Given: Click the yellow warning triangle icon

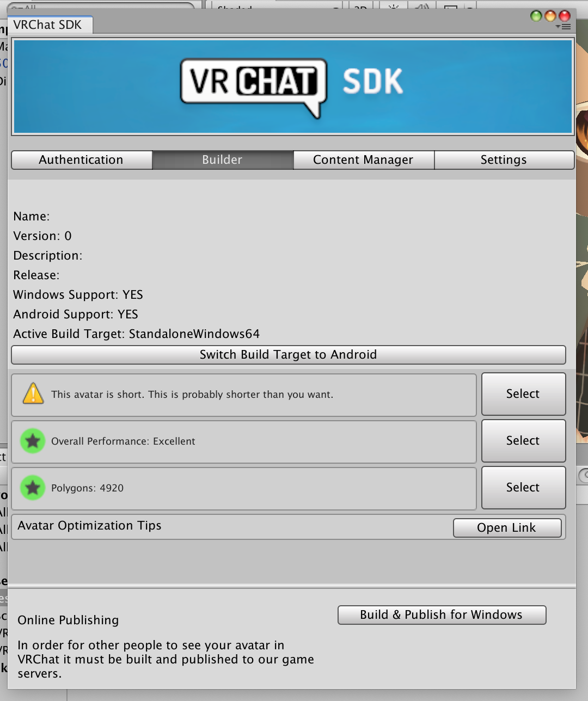Looking at the screenshot, I should pyautogui.click(x=33, y=393).
